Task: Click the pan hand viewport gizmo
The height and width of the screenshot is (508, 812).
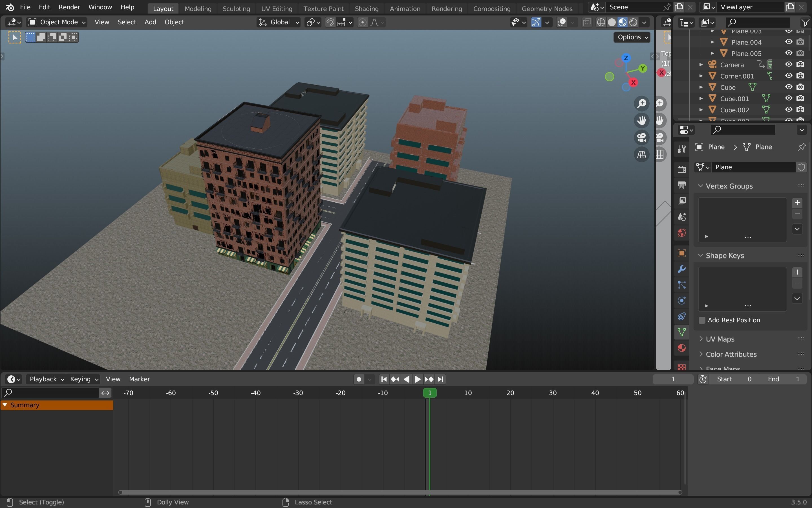Action: pyautogui.click(x=641, y=120)
